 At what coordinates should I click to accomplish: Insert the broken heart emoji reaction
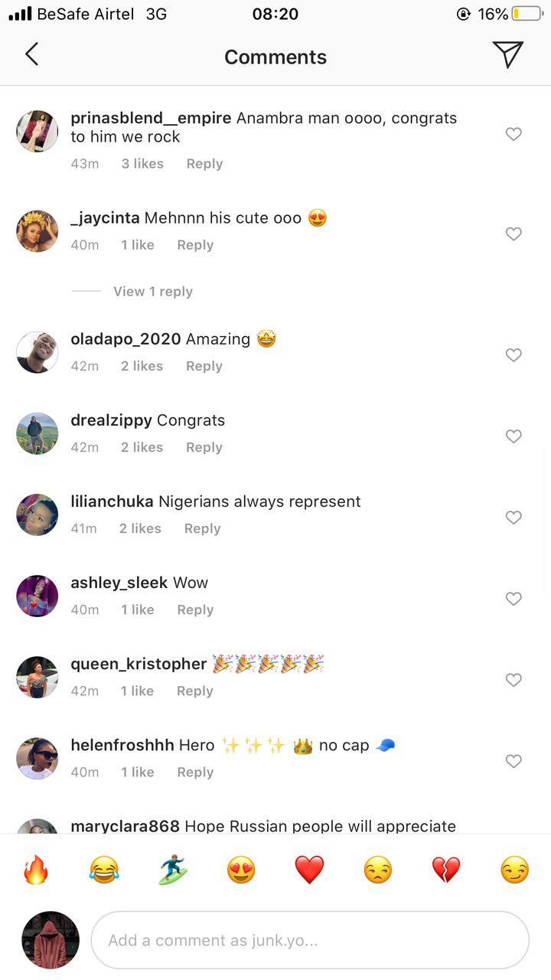(x=446, y=870)
